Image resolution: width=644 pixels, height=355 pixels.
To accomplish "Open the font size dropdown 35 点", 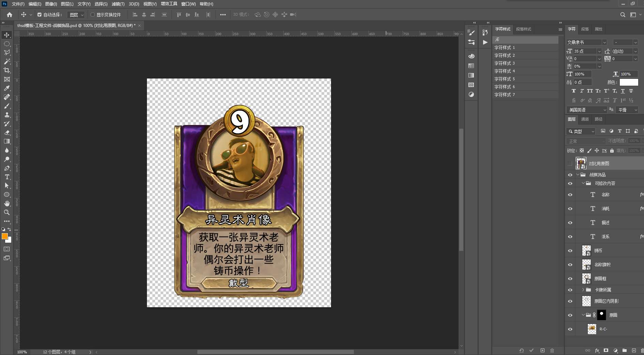I will pos(599,51).
